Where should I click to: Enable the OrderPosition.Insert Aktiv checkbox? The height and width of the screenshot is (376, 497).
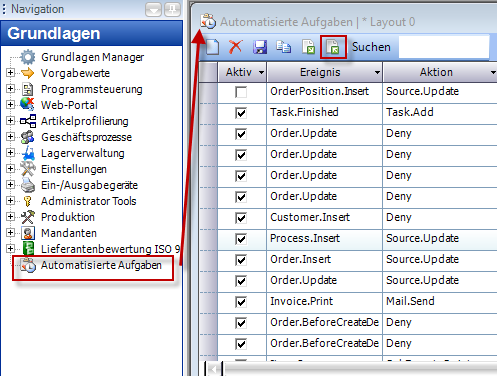tap(241, 92)
